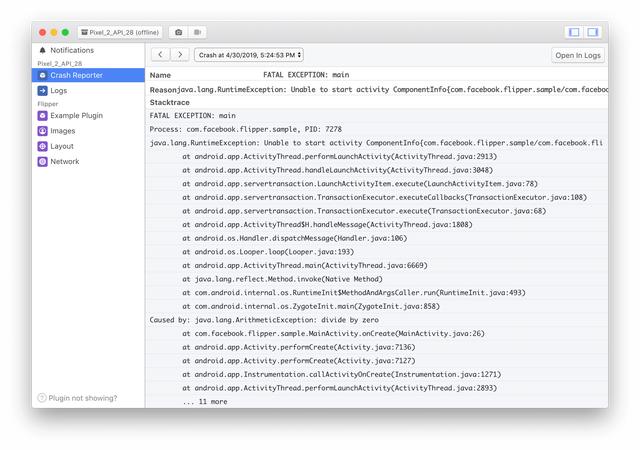The height and width of the screenshot is (450, 640).
Task: Click the ActivityThread.java:2893 performLaunchActivity line
Action: point(339,388)
